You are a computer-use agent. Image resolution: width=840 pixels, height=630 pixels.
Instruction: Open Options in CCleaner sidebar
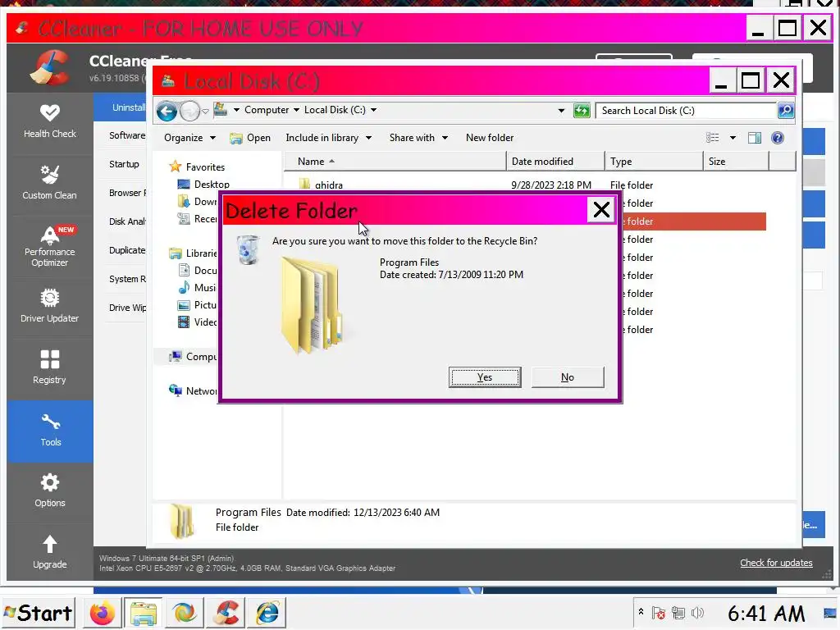[x=50, y=491]
